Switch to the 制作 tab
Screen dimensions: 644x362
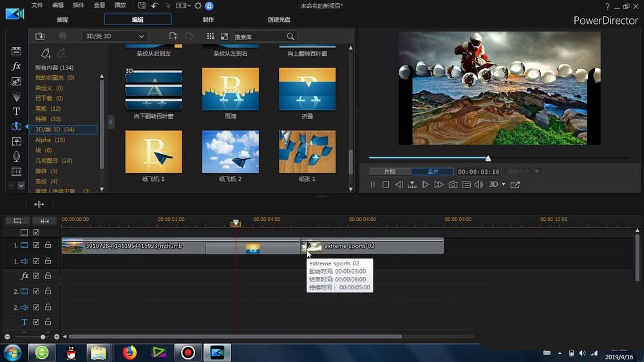(x=209, y=20)
